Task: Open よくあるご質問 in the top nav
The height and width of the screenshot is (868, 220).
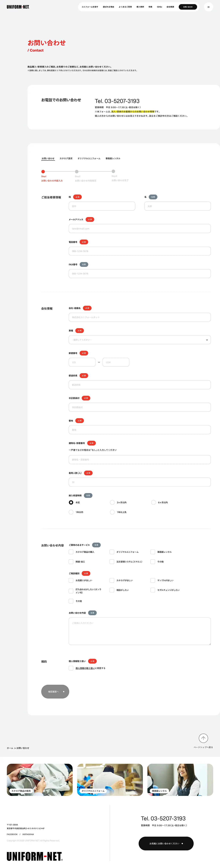Action: 125,7
